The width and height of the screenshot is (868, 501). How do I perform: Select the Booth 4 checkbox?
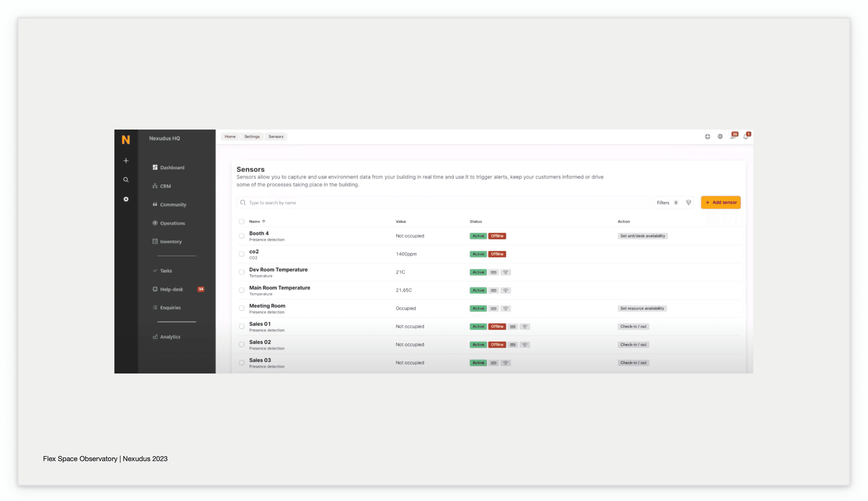[x=242, y=236]
